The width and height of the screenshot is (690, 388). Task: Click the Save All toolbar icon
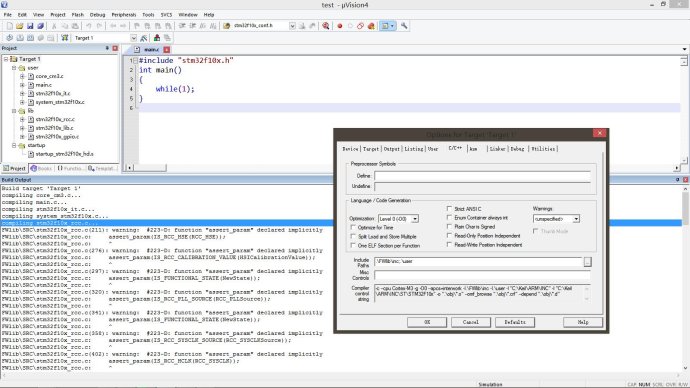[x=40, y=26]
